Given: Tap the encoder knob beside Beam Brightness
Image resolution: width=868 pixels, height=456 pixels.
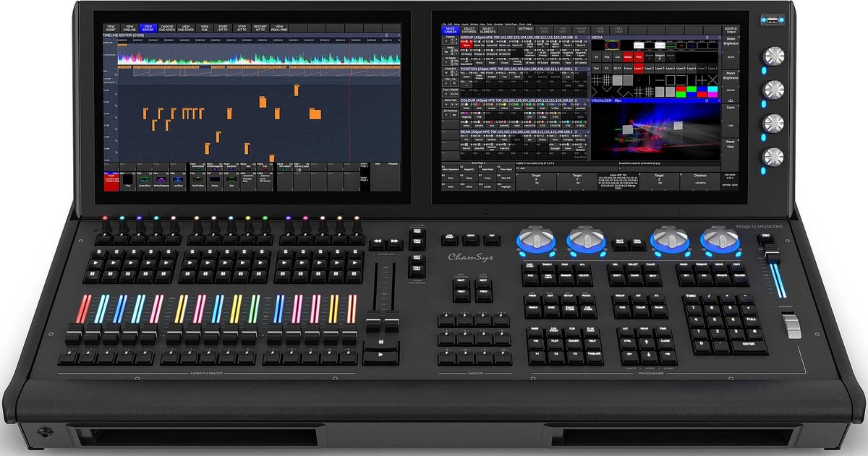Looking at the screenshot, I should (x=773, y=56).
